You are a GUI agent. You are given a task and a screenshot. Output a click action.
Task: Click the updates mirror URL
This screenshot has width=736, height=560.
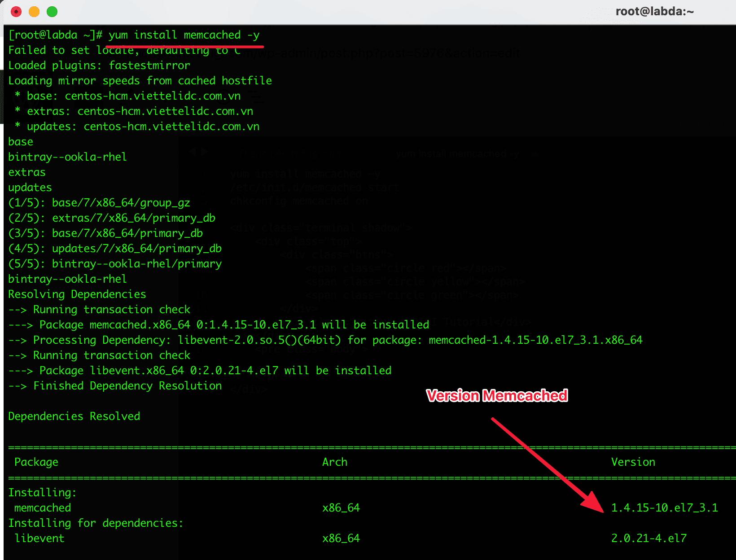pos(171,127)
